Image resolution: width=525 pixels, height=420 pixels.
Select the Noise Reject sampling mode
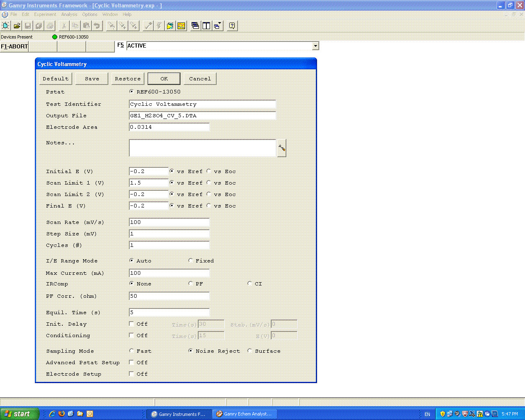[191, 351]
